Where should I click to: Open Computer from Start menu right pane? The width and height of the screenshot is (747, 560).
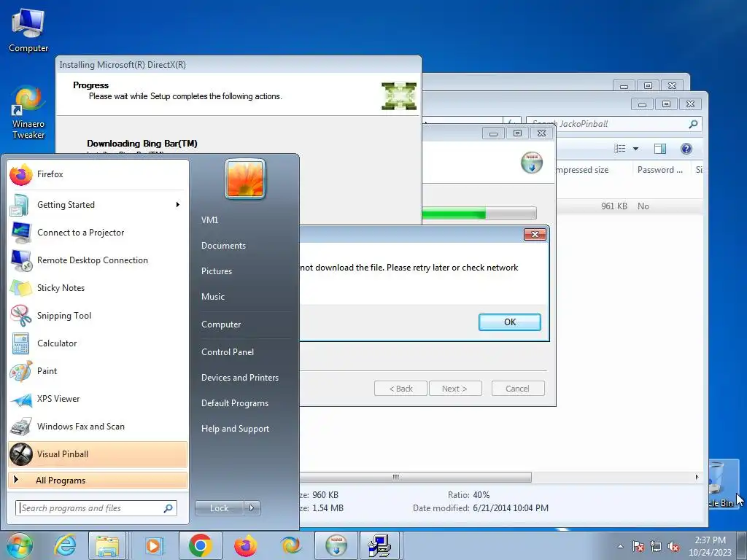point(221,324)
